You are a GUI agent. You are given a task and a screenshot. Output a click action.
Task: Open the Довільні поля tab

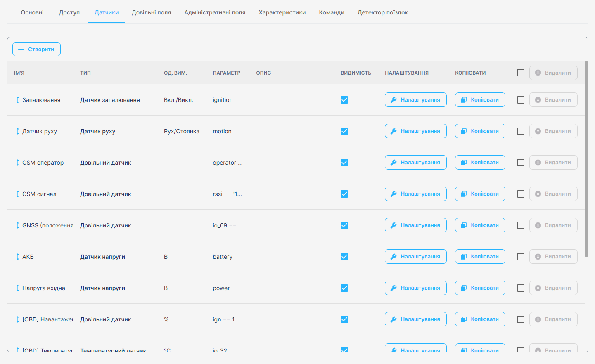151,12
